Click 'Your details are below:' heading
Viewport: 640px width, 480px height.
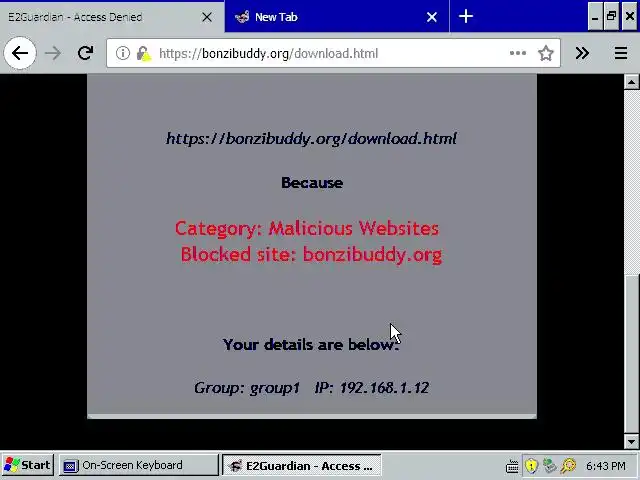311,344
